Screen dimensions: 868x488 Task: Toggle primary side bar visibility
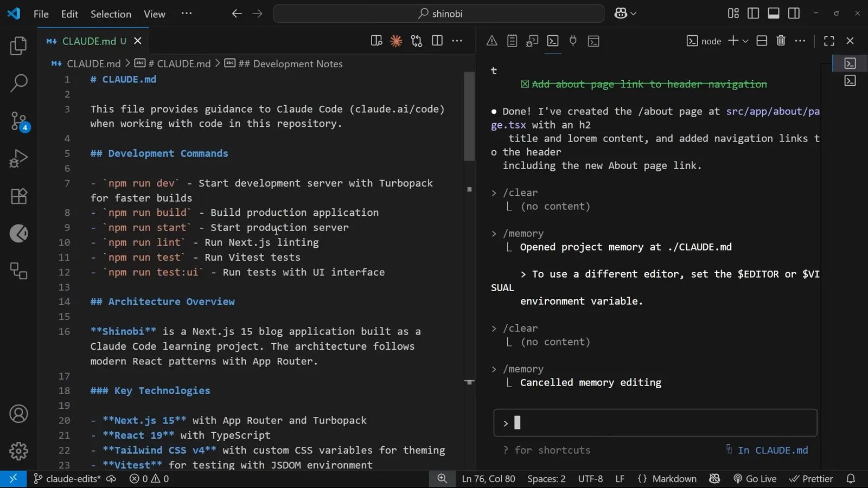[753, 14]
